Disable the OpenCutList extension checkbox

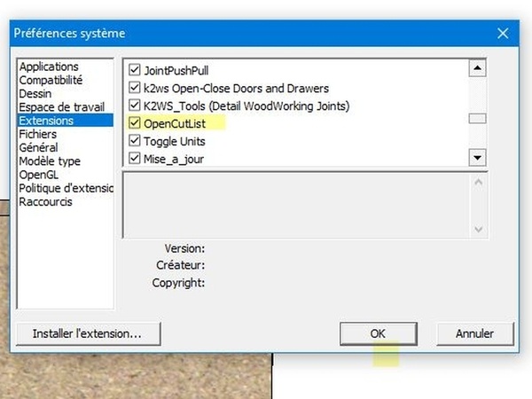pyautogui.click(x=135, y=124)
